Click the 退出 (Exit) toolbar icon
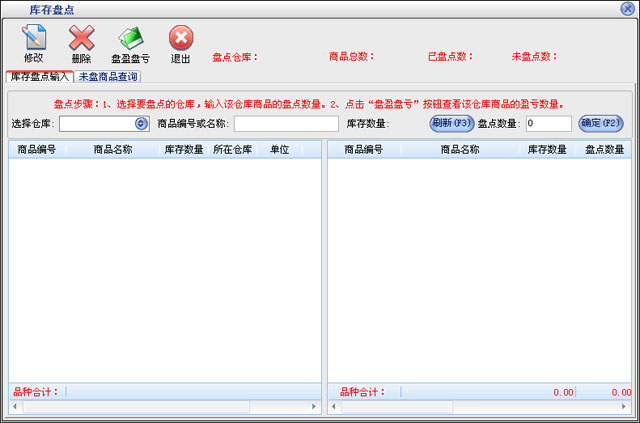The height and width of the screenshot is (423, 640). pyautogui.click(x=181, y=39)
